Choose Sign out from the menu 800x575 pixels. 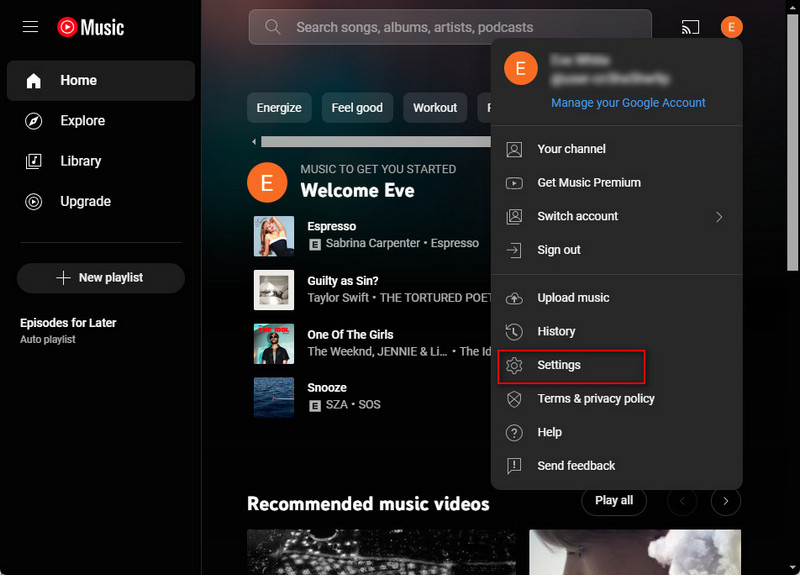point(616,250)
